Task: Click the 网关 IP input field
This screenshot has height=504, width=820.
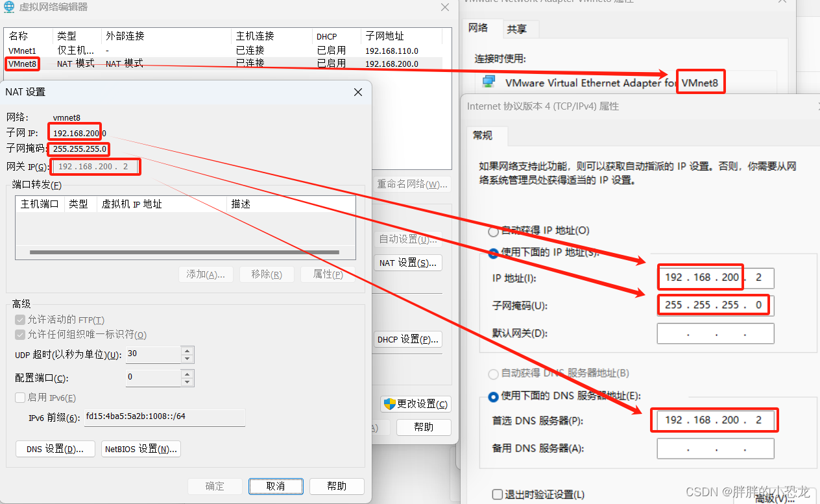Action: pos(95,167)
